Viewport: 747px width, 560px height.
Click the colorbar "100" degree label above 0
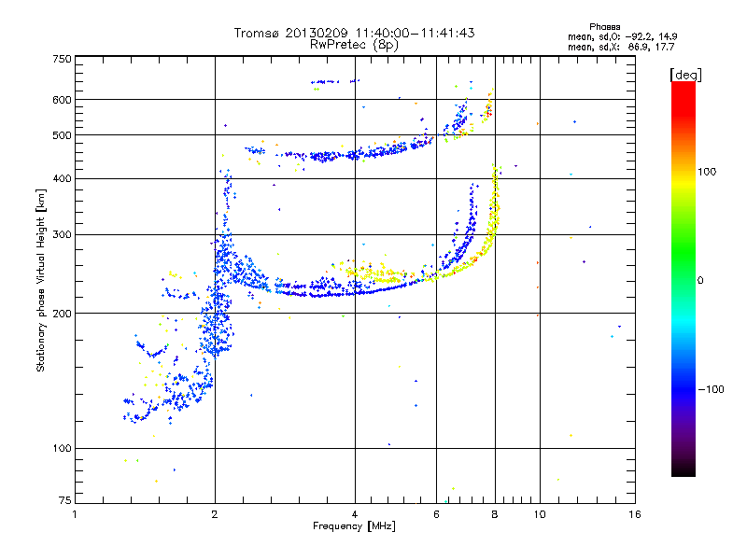coord(707,172)
